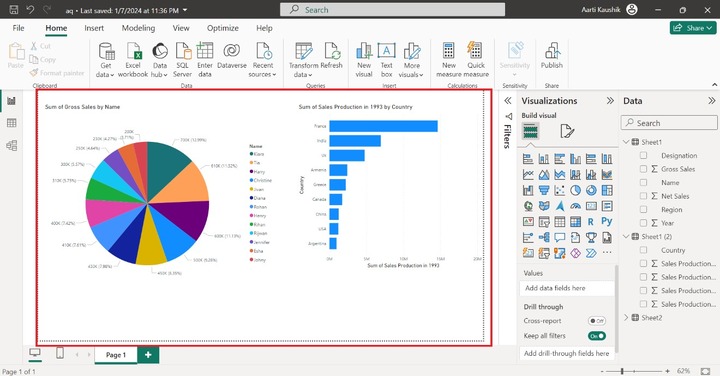Turn off Keep all filters toggle
The height and width of the screenshot is (376, 720).
596,336
